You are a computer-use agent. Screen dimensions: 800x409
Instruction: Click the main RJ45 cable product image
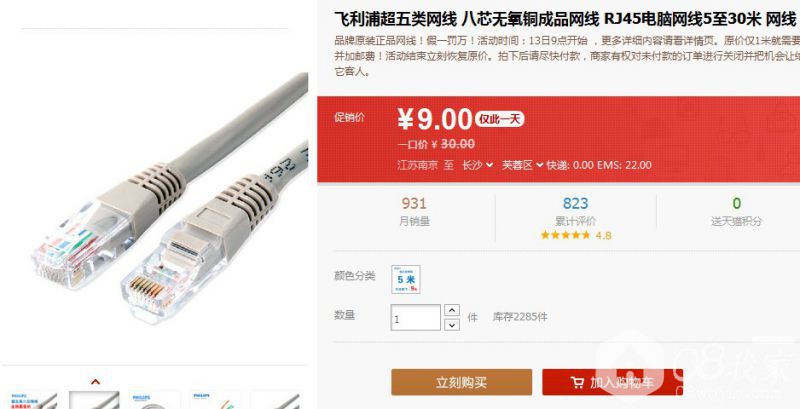tap(168, 199)
